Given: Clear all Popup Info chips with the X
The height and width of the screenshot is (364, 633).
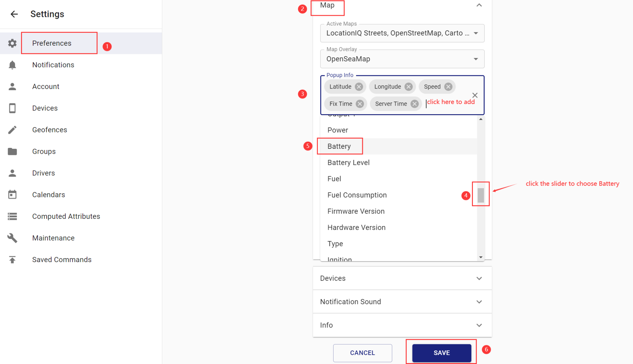Looking at the screenshot, I should point(475,95).
